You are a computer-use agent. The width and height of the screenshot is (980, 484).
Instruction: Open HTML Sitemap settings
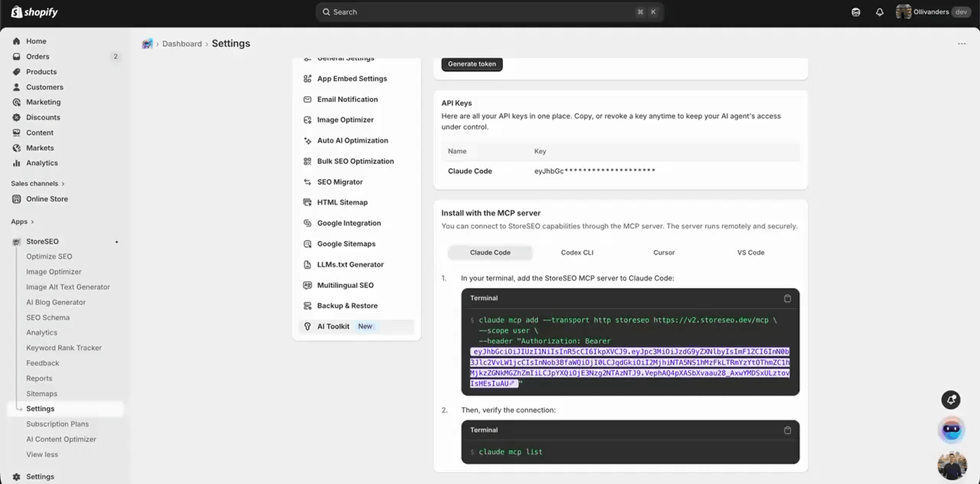pyautogui.click(x=342, y=202)
